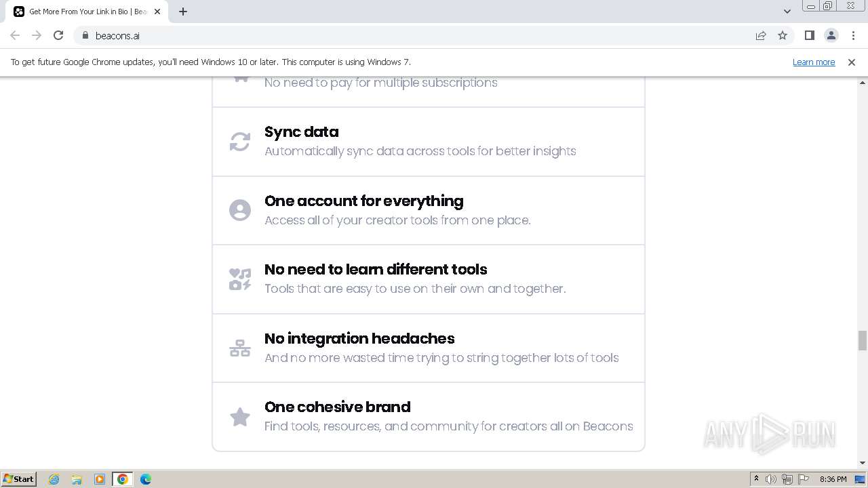
Task: Open Chrome profile menu
Action: [831, 35]
